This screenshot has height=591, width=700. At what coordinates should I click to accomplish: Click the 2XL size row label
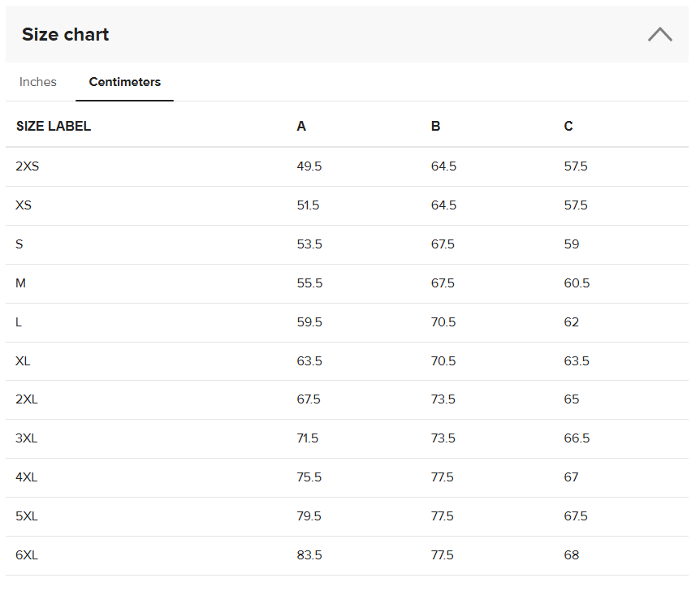click(x=27, y=399)
